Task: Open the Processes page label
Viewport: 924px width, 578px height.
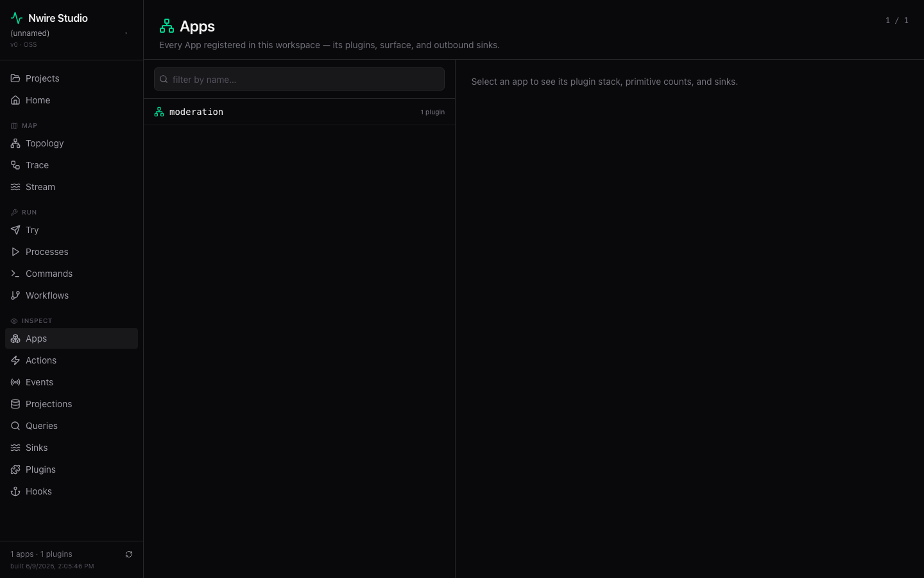Action: coord(47,252)
